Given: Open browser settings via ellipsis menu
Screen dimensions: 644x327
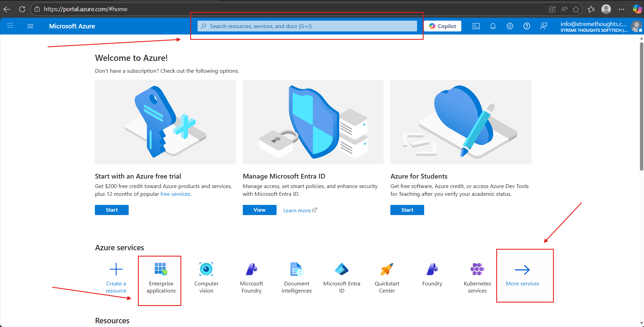Looking at the screenshot, I should [x=622, y=9].
